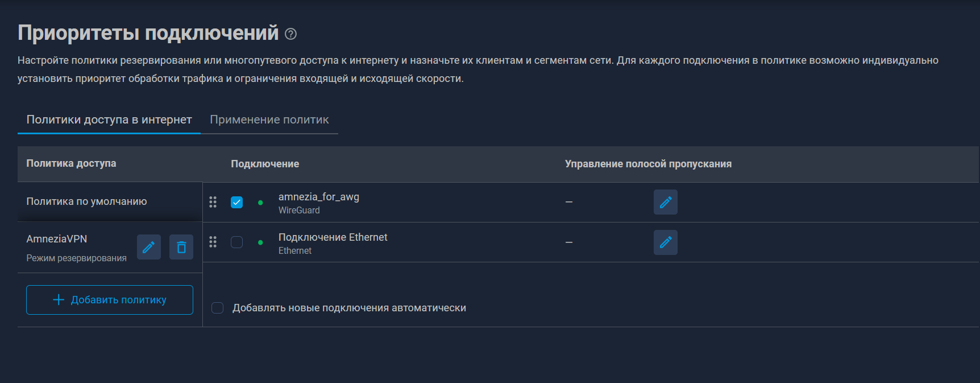Viewport: 980px width, 383px height.
Task: Click Добавить политику button
Action: [x=110, y=300]
